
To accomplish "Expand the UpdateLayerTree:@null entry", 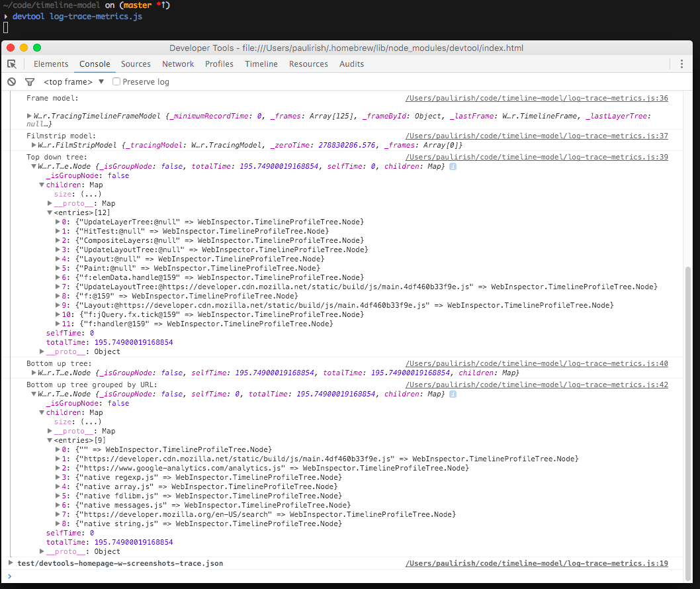I will (58, 222).
